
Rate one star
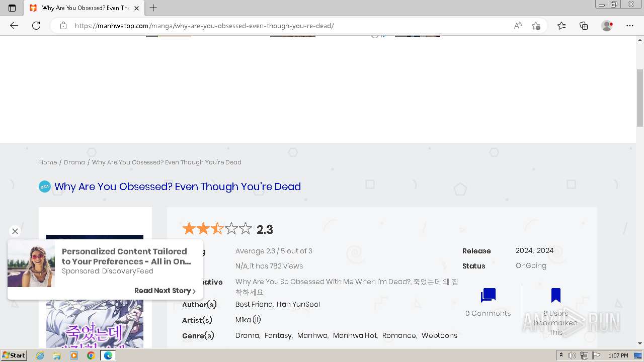[x=189, y=229]
